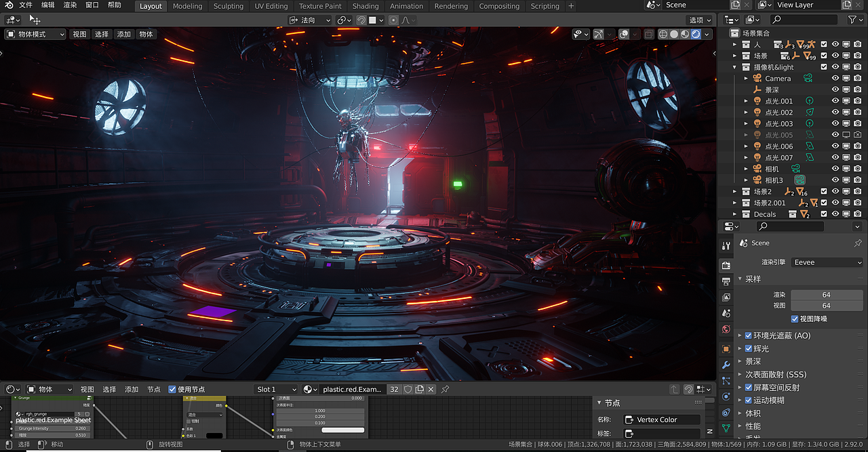Viewport: 868px width, 452px height.
Task: Select solid viewport shading mode
Action: [675, 34]
